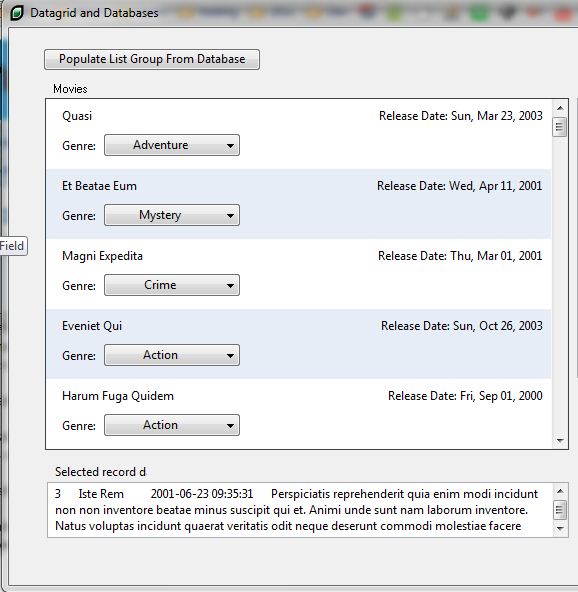The image size is (578, 592).
Task: Click the green app icon in title bar
Action: (x=17, y=13)
